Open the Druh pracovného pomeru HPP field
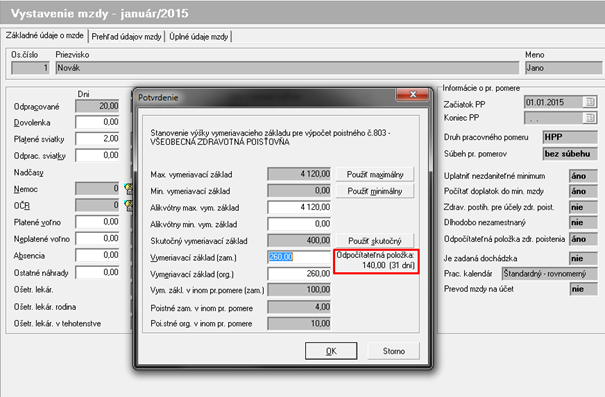Image resolution: width=605 pixels, height=397 pixels. point(570,137)
